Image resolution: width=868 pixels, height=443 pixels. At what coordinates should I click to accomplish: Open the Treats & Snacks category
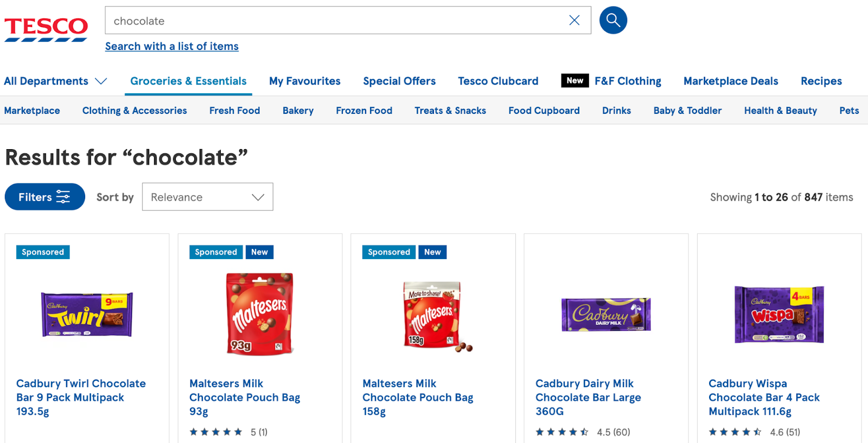point(450,110)
